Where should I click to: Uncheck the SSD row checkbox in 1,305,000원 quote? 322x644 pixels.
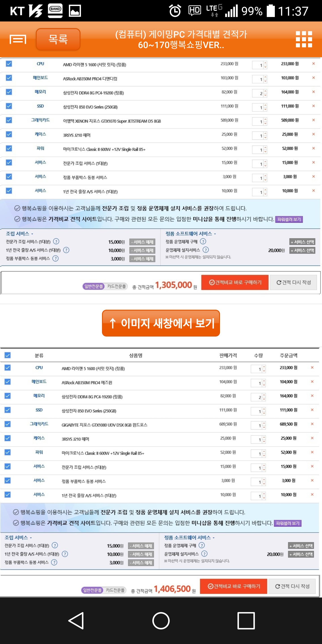(9, 106)
